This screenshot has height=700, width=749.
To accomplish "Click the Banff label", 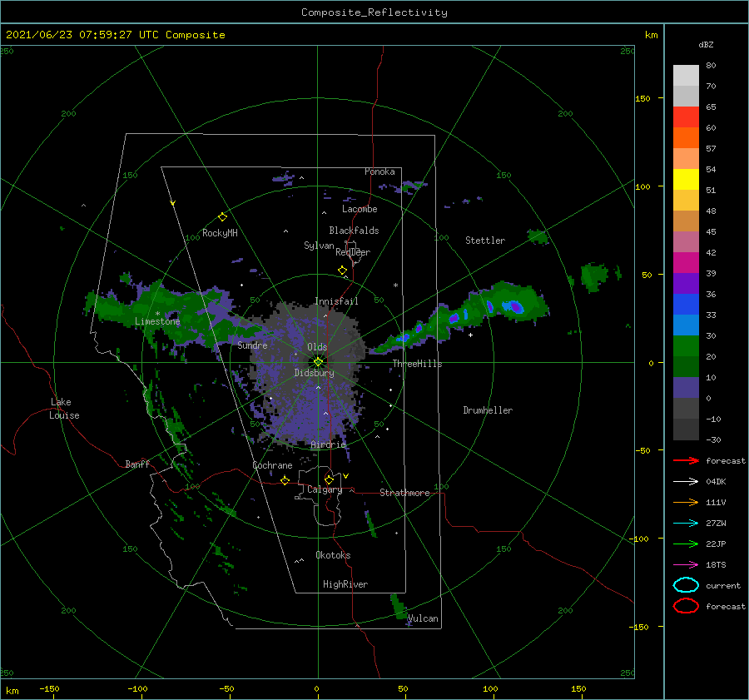I will coord(137,464).
